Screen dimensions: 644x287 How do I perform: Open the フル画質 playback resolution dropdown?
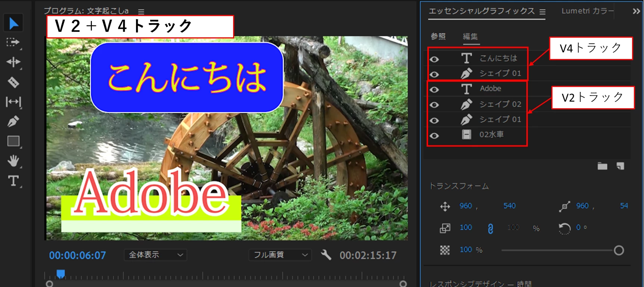point(280,255)
